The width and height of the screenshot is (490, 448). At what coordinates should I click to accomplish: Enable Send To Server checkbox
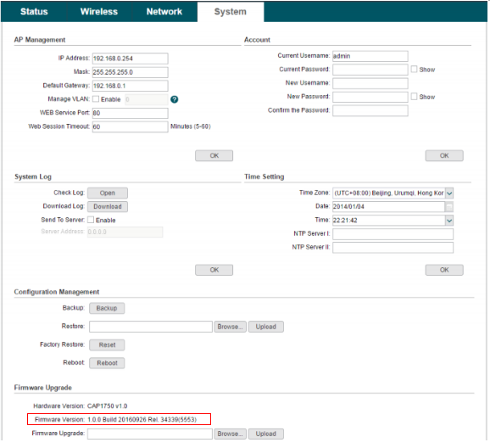click(x=91, y=220)
